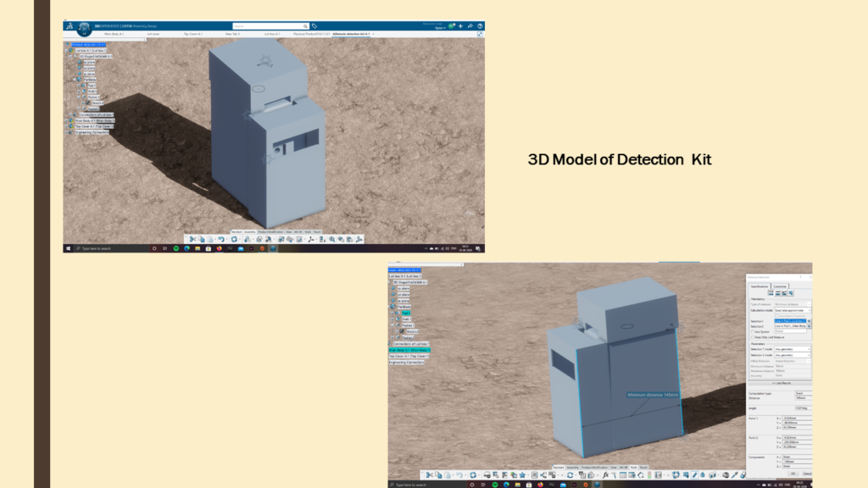Select Sketch.3 in the top window tree
Viewport: 868px width, 488px height.
(97, 103)
